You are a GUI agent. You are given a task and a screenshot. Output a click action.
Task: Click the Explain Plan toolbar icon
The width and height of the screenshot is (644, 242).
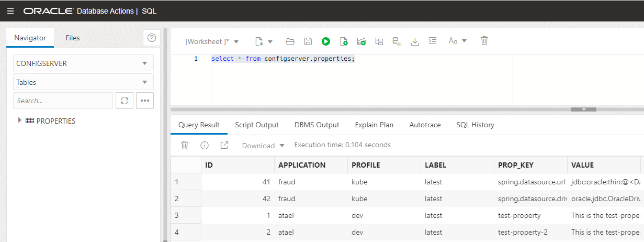pyautogui.click(x=379, y=41)
